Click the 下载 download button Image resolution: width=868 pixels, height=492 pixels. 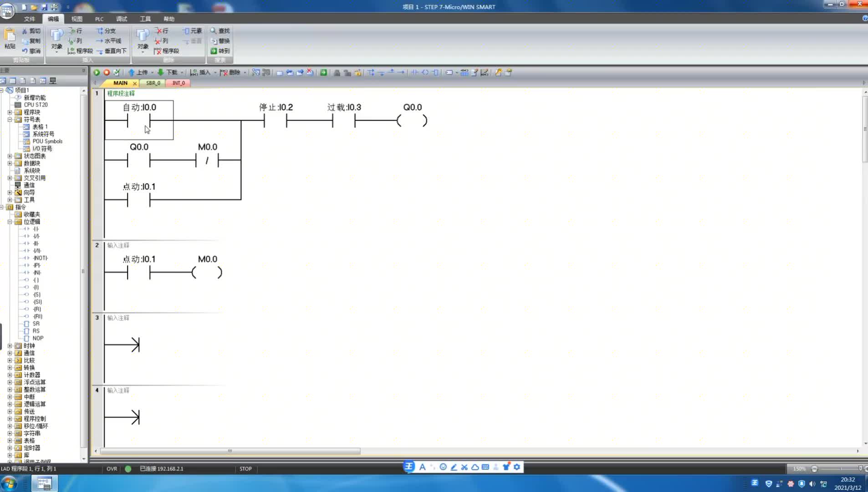pyautogui.click(x=168, y=72)
